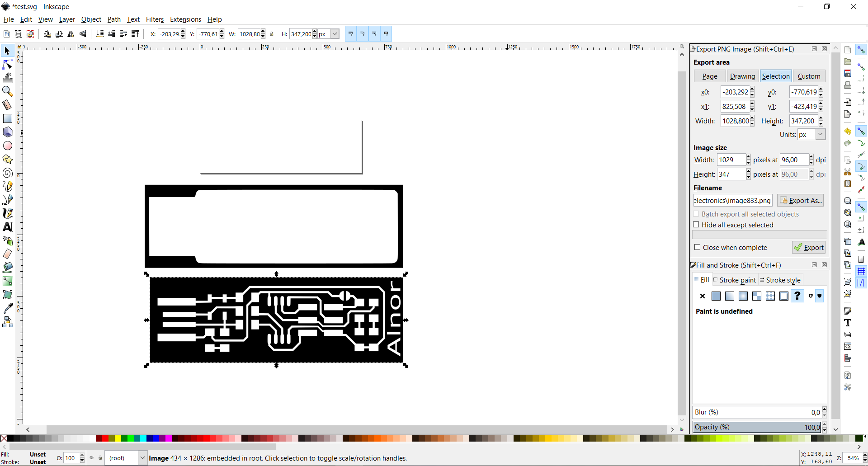
Task: Toggle scale rounded corners with rectangles
Action: pyautogui.click(x=363, y=34)
